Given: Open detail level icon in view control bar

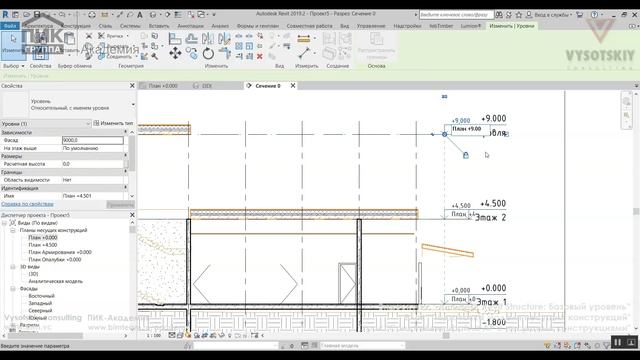Looking at the screenshot, I should point(172,336).
